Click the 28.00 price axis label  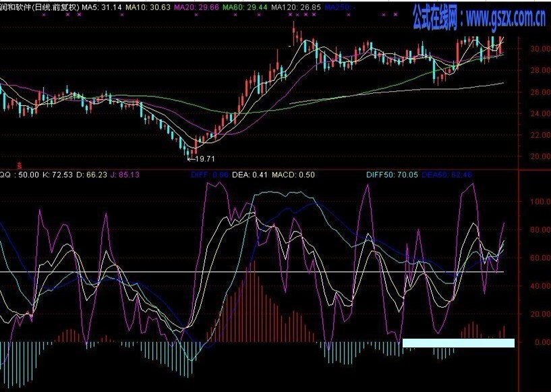pos(540,70)
